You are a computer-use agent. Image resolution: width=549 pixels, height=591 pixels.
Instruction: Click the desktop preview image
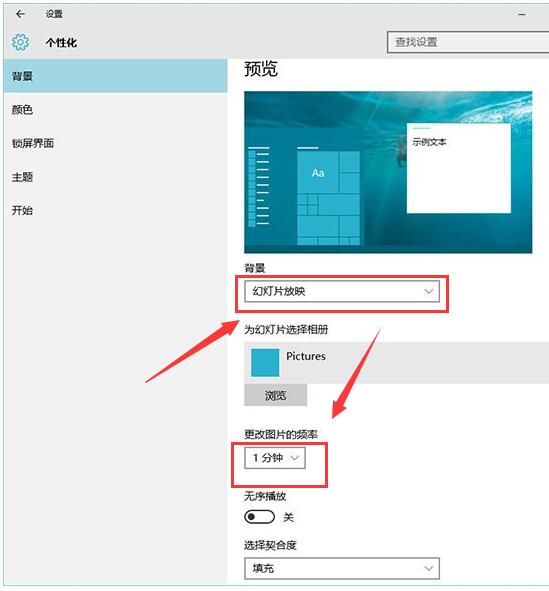[388, 172]
